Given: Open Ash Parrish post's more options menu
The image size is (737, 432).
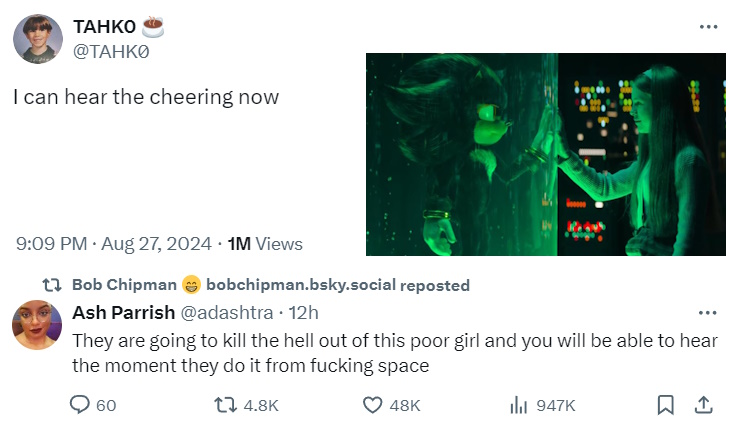Looking at the screenshot, I should coord(708,313).
